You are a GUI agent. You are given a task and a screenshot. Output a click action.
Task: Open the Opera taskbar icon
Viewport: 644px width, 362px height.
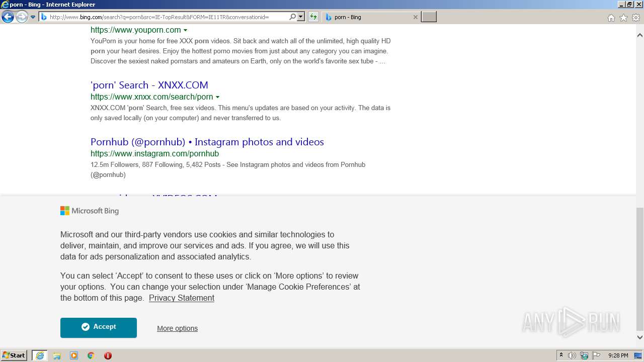tap(108, 355)
